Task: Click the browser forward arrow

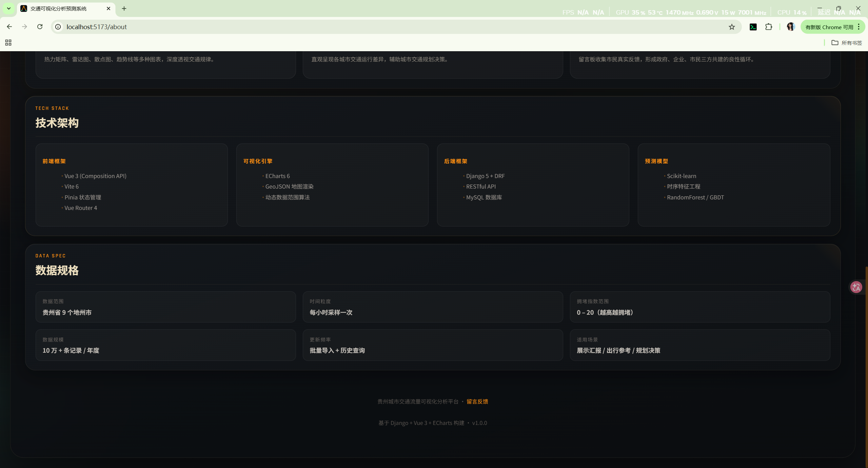Action: (x=24, y=27)
